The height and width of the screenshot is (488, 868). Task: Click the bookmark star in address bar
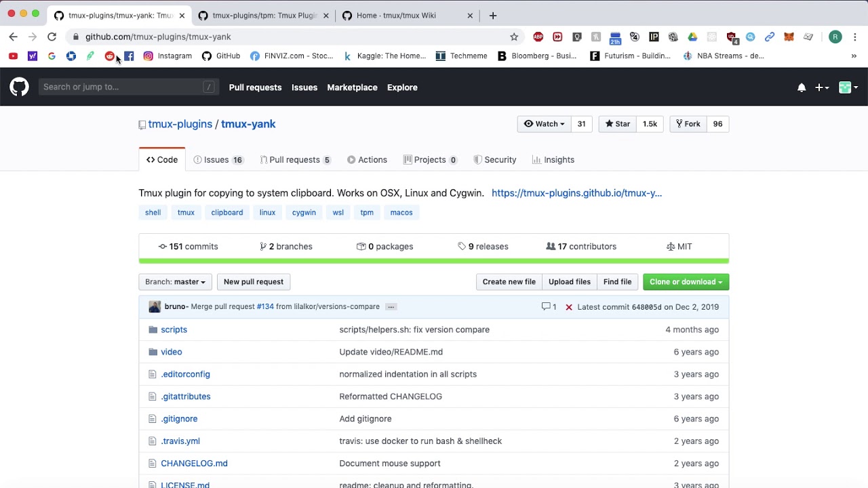tap(514, 37)
